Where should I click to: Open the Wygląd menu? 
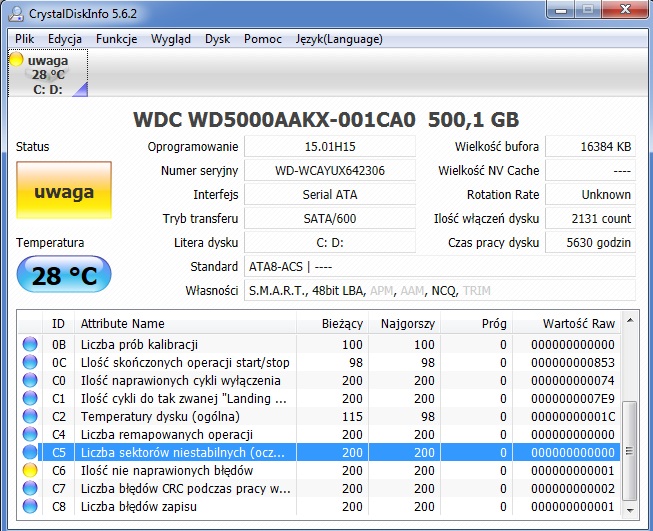(x=171, y=39)
